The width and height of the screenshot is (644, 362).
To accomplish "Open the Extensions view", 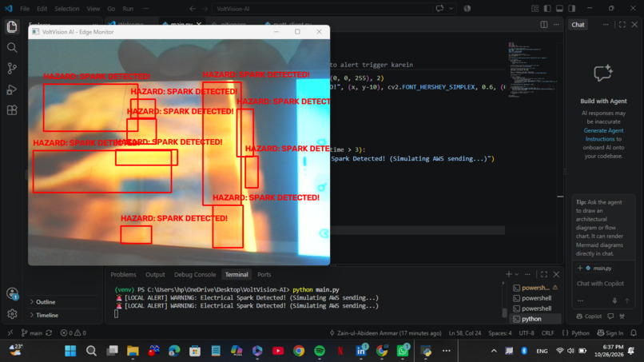I will (x=12, y=110).
